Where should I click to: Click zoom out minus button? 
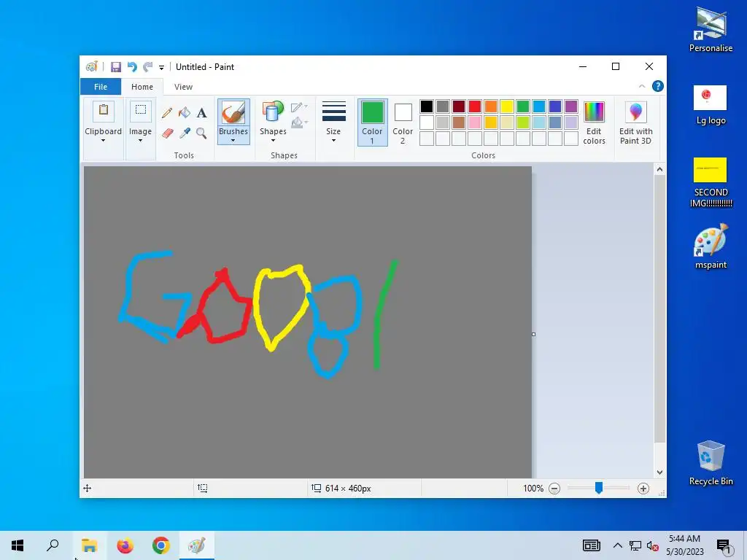pyautogui.click(x=554, y=489)
